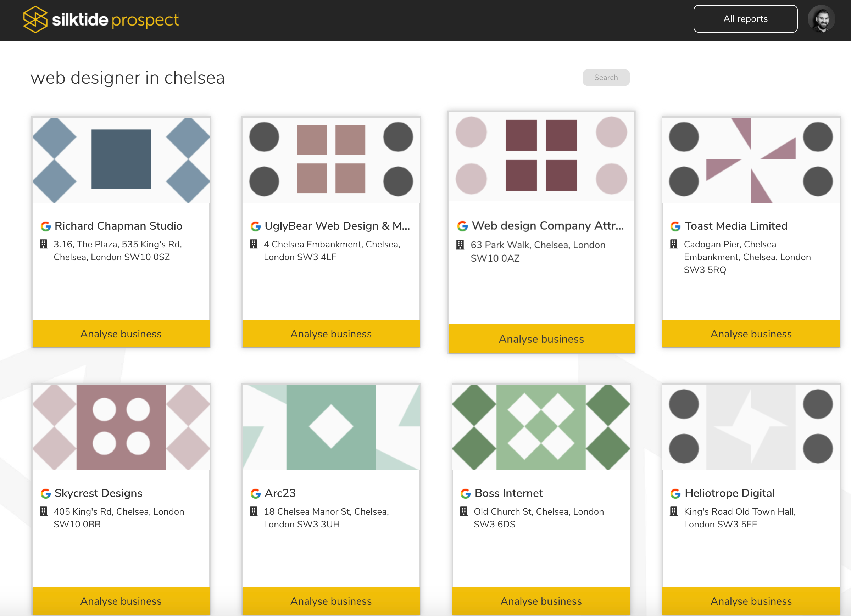Click building icon by UglyBear address
This screenshot has height=616, width=851.
254,244
